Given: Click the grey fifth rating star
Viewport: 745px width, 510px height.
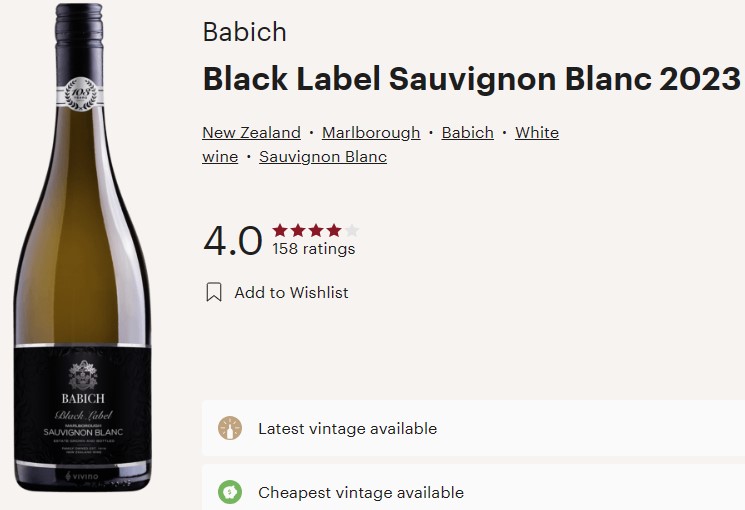Looking at the screenshot, I should (352, 231).
